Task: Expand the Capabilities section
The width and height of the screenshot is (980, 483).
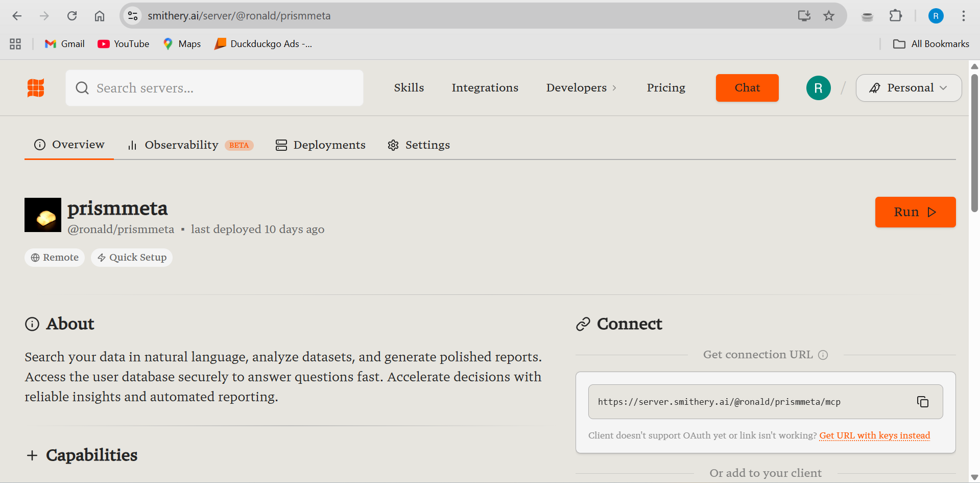Action: point(33,455)
